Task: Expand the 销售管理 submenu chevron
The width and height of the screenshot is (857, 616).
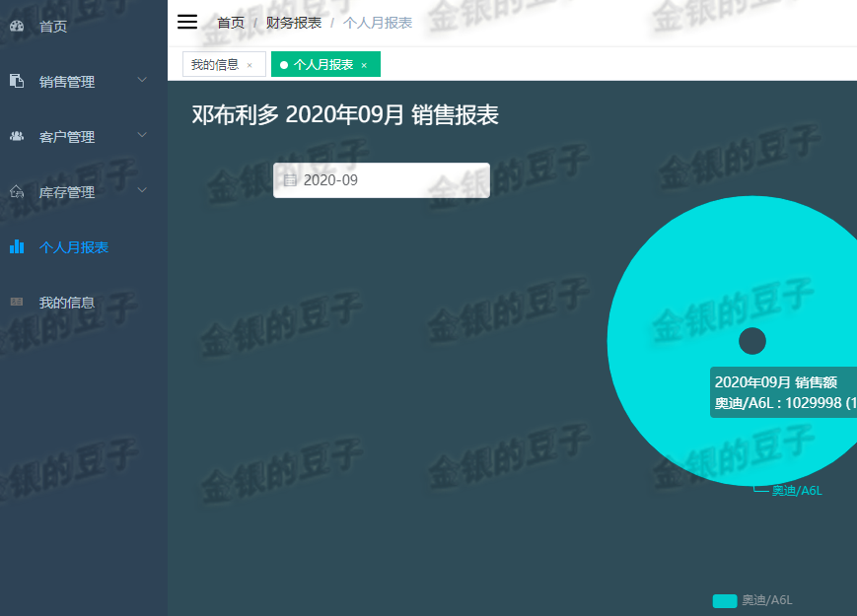Action: point(141,82)
